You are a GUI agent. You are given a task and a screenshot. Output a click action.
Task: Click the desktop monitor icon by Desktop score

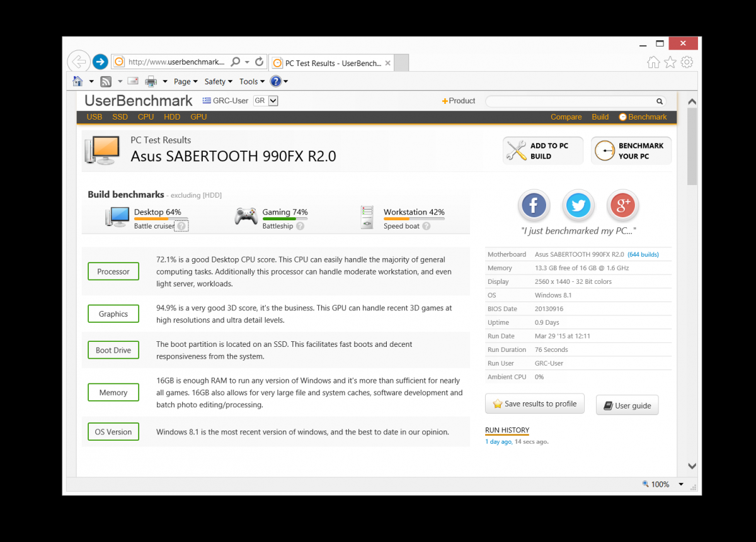click(117, 217)
